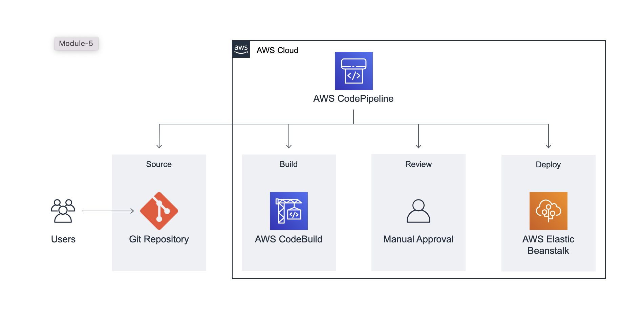Select the 'AWS CodeBuild' caption
Screen dimensions: 644x309
coord(288,239)
